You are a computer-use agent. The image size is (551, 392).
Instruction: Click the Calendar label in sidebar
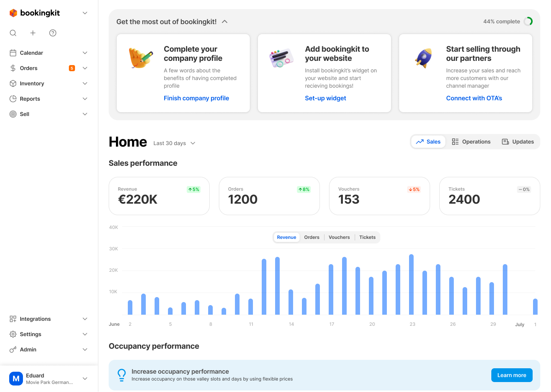point(31,53)
